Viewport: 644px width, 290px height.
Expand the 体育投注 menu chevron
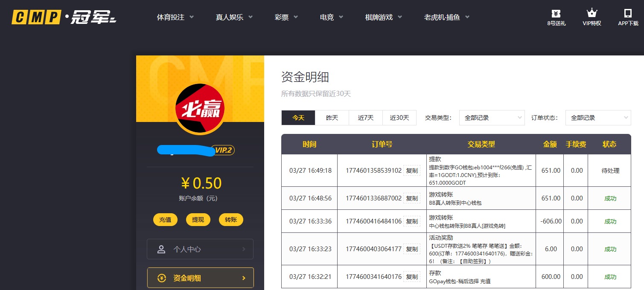192,17
